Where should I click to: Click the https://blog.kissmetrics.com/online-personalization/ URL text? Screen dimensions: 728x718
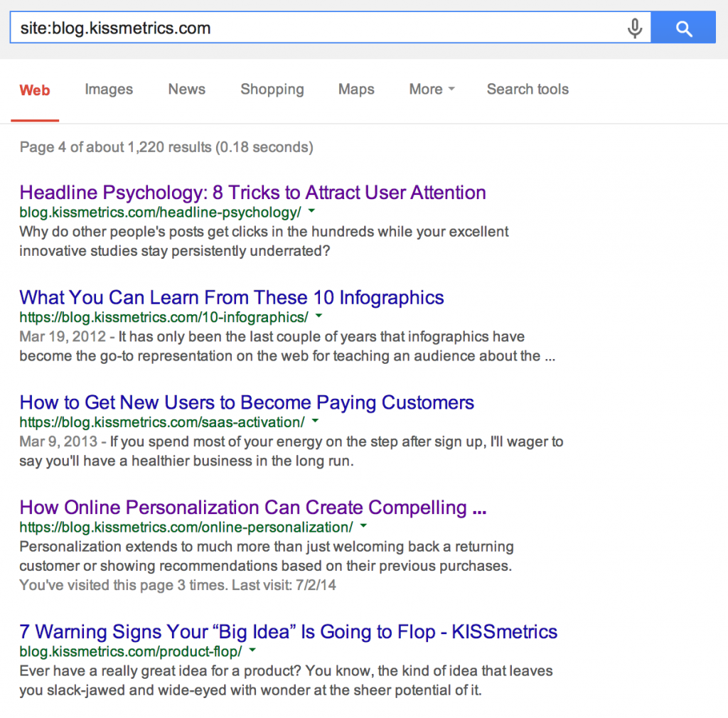pos(186,527)
